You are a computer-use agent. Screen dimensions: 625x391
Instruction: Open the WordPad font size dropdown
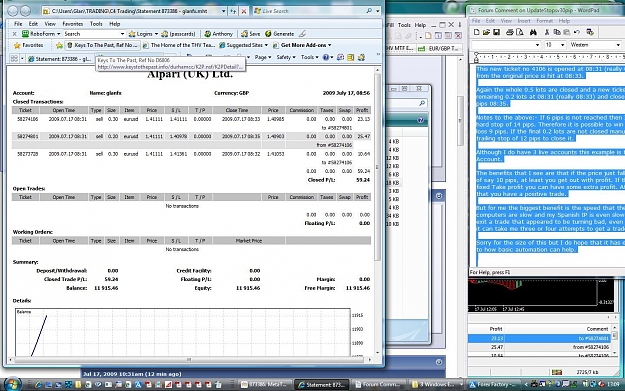pos(562,45)
